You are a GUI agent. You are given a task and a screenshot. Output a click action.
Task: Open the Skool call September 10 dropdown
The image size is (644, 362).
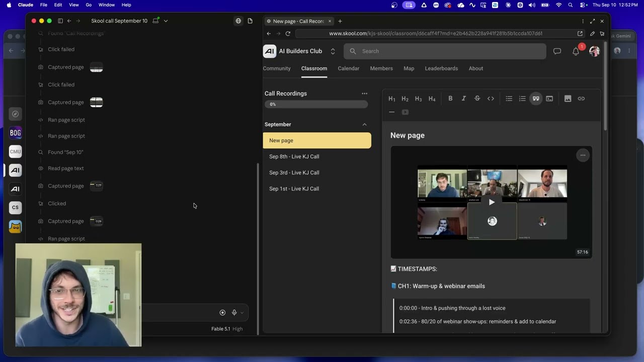coord(166,21)
